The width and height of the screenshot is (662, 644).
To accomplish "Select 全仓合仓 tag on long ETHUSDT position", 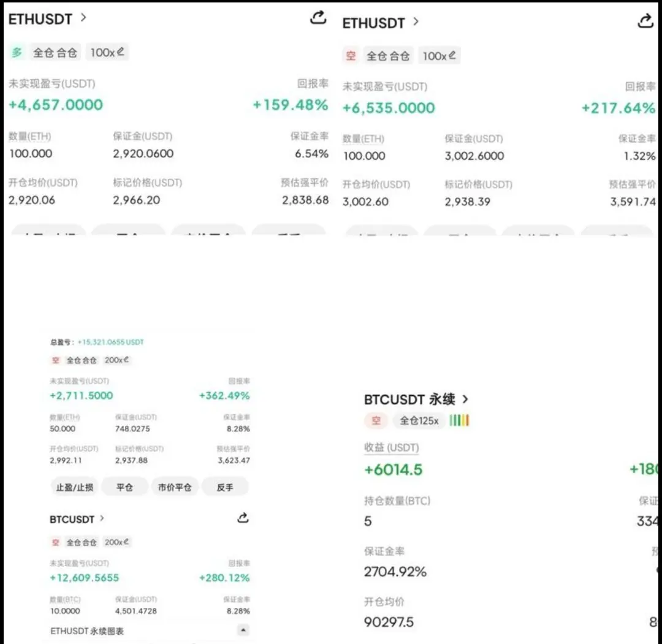I will pos(55,53).
